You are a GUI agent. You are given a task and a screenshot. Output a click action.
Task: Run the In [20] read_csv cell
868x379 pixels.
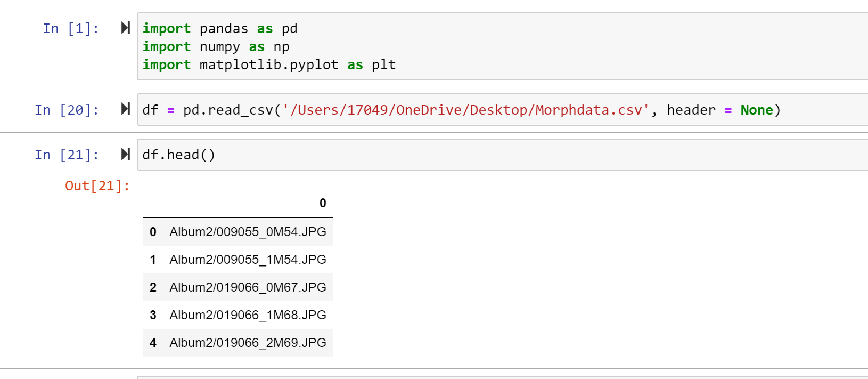126,109
